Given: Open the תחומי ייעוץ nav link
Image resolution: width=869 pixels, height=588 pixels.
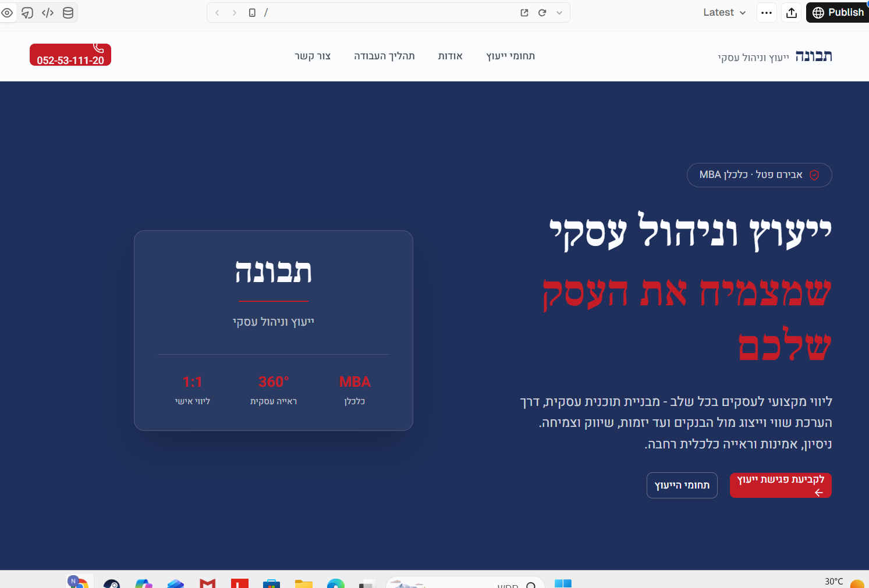Looking at the screenshot, I should pyautogui.click(x=510, y=56).
